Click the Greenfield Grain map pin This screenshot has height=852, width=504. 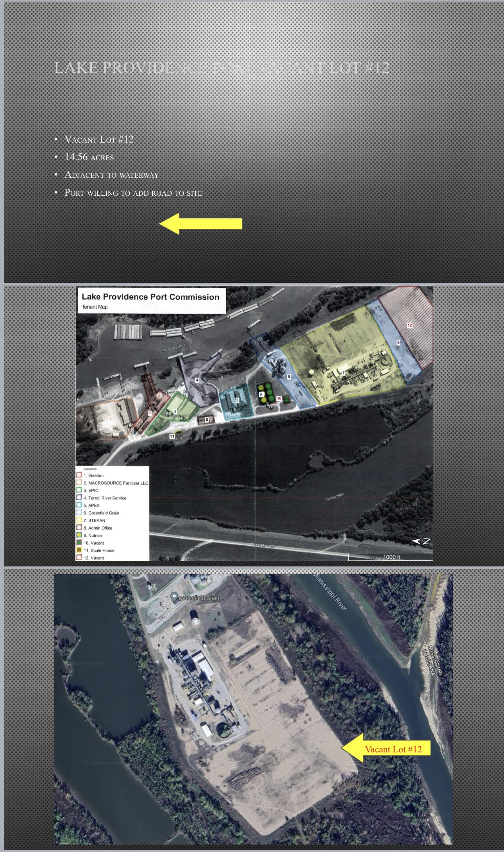click(x=175, y=597)
